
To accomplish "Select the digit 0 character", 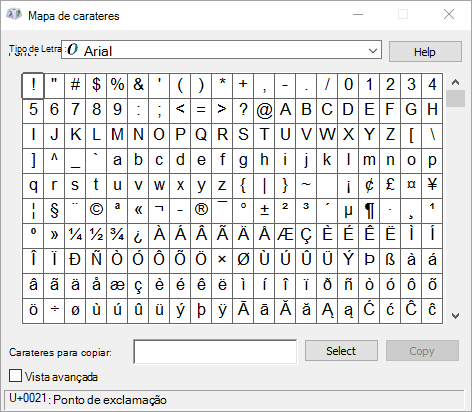I will [348, 86].
